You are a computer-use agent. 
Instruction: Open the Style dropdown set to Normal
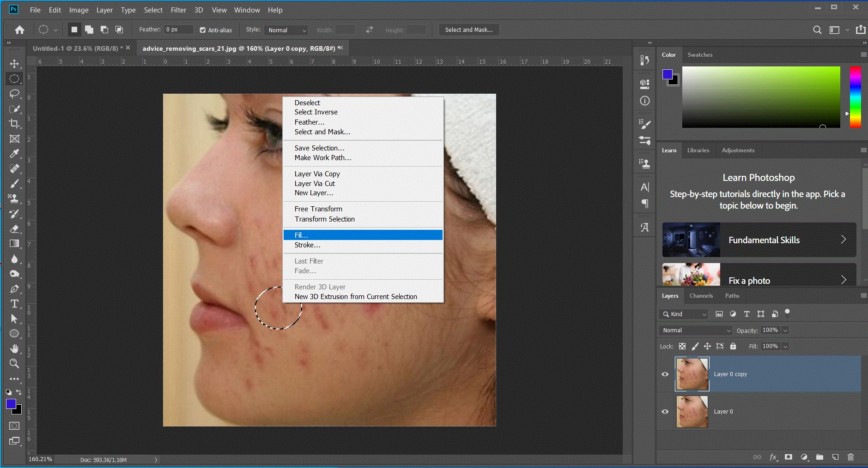click(286, 30)
